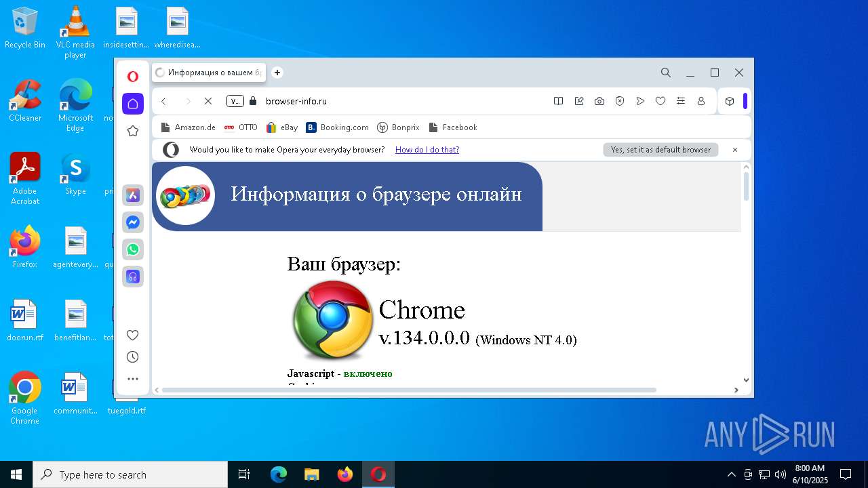
Task: Open WhatsApp in Opera sidebar
Action: point(133,249)
